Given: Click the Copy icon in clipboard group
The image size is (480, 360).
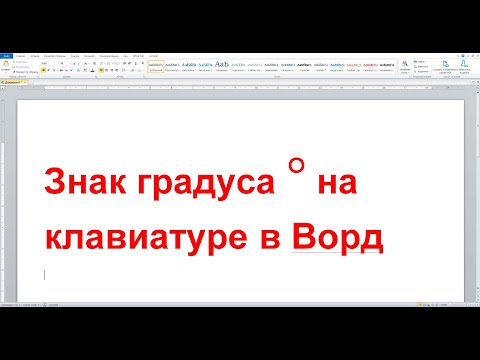Looking at the screenshot, I should pyautogui.click(x=14, y=67).
